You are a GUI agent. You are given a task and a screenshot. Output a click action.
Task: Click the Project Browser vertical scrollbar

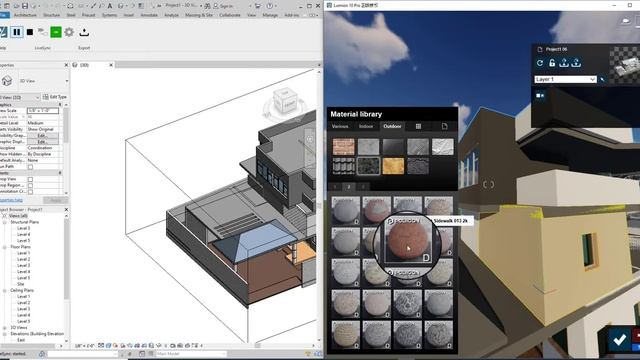coord(66,258)
